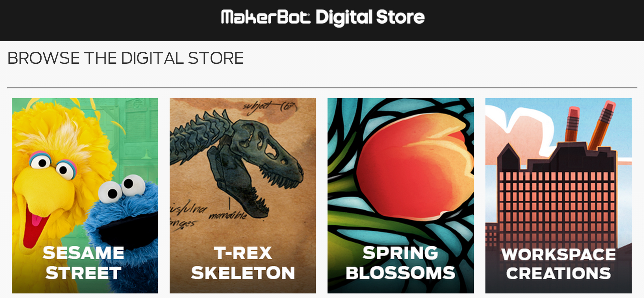Click the SPRING BLOSSOMS title text
Screen dimensions: 644x298
tap(400, 263)
